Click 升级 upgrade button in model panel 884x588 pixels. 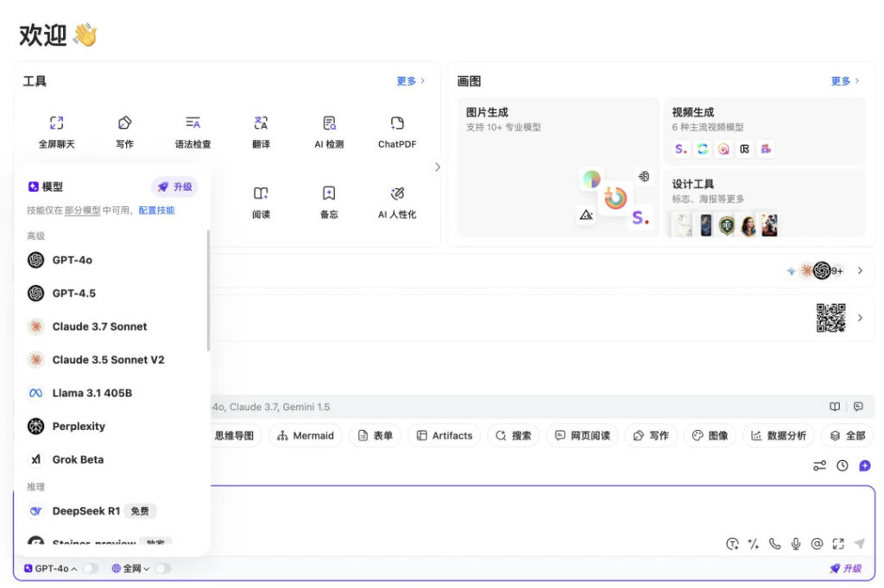point(174,187)
